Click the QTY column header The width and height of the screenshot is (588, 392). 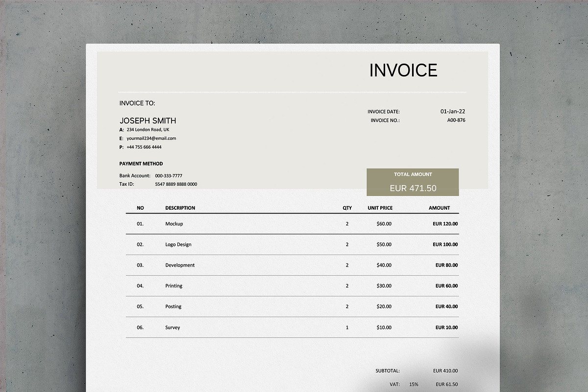click(x=347, y=208)
